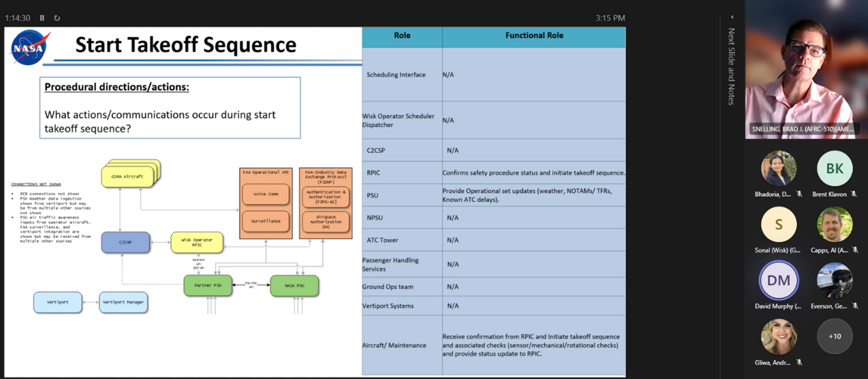Click the muted mic icon beside Everson
The image size is (868, 379).
coord(855,306)
